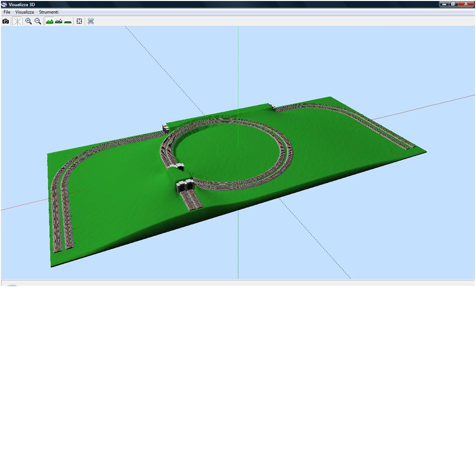Take a snapshot with the camera icon
This screenshot has width=476, height=459.
pos(5,21)
